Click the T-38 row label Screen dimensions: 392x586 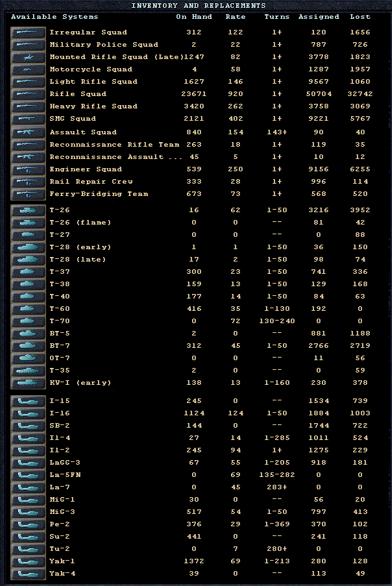point(60,284)
